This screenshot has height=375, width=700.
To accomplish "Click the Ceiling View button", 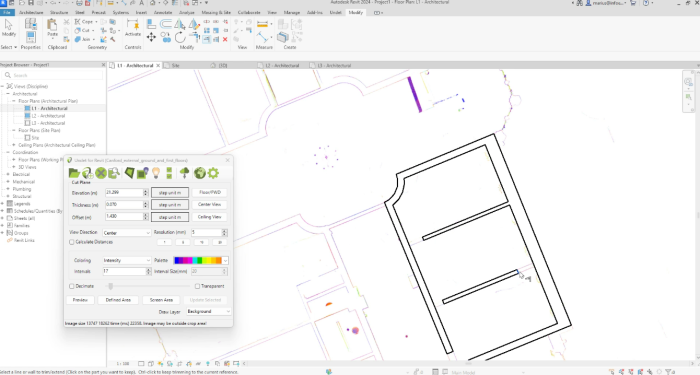I will 210,217.
